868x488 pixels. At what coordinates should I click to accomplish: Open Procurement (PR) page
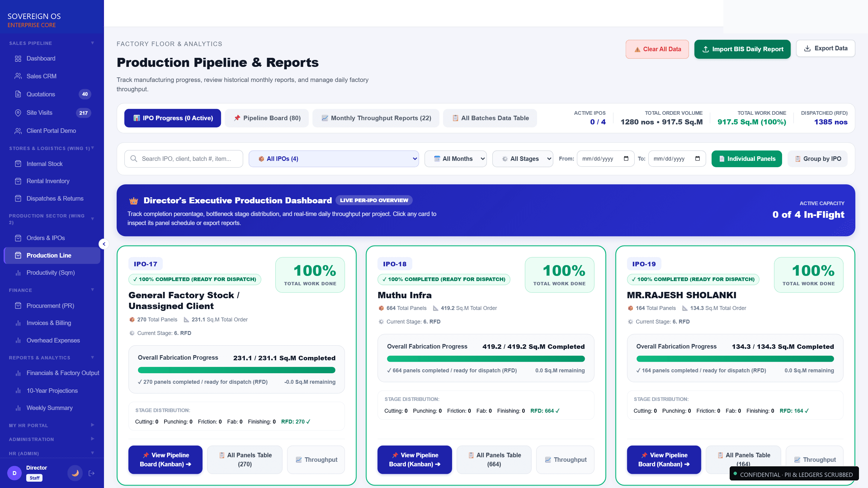click(x=52, y=306)
